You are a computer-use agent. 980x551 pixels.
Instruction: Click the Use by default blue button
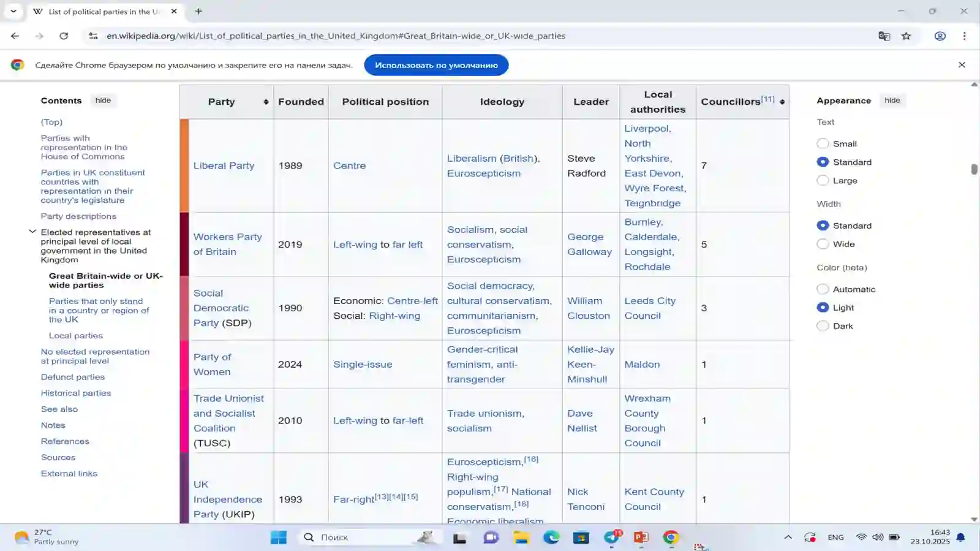436,65
